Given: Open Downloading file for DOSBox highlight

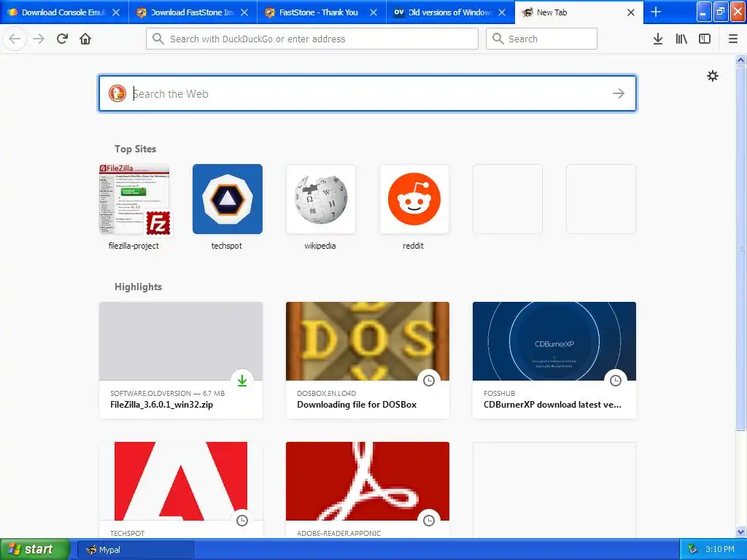Looking at the screenshot, I should [x=368, y=360].
